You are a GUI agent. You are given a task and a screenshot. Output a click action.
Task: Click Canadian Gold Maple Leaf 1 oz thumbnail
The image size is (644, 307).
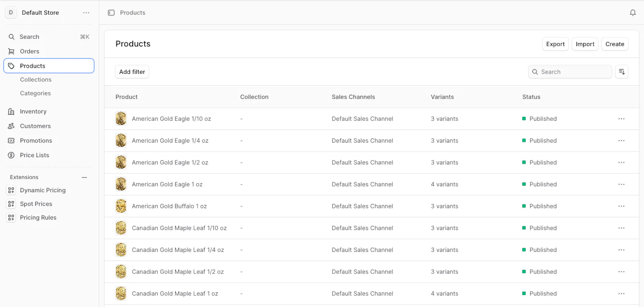121,294
